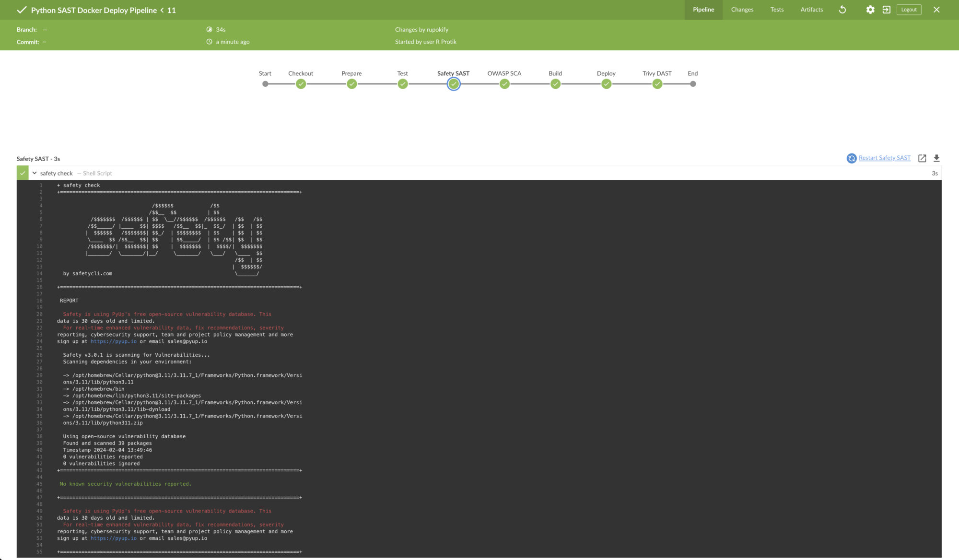Click the blue Restart Safety SAST circular icon
The height and width of the screenshot is (560, 959).
click(852, 158)
